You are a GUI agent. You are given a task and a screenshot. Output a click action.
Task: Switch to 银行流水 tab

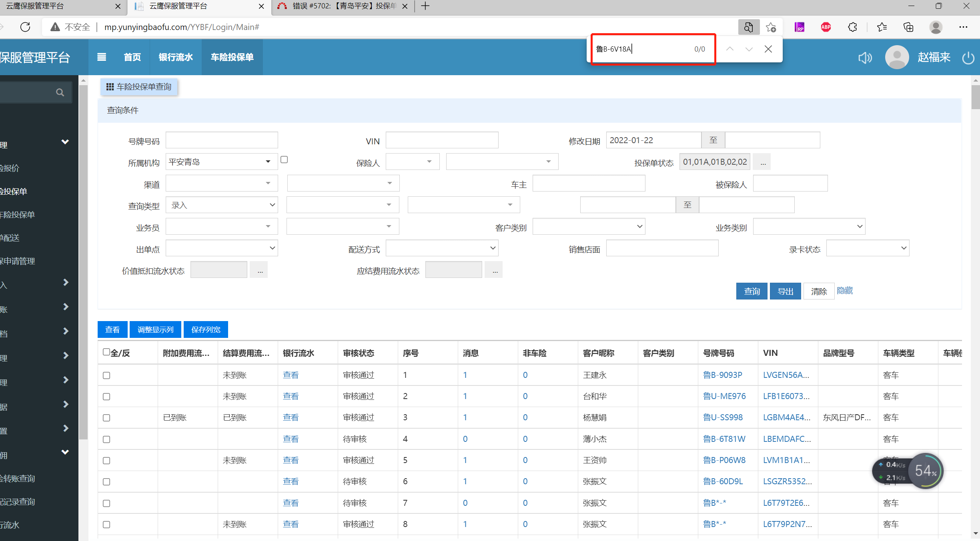click(176, 57)
